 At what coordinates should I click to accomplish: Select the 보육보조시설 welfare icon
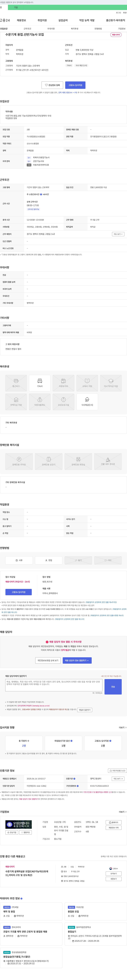tap(63, 402)
